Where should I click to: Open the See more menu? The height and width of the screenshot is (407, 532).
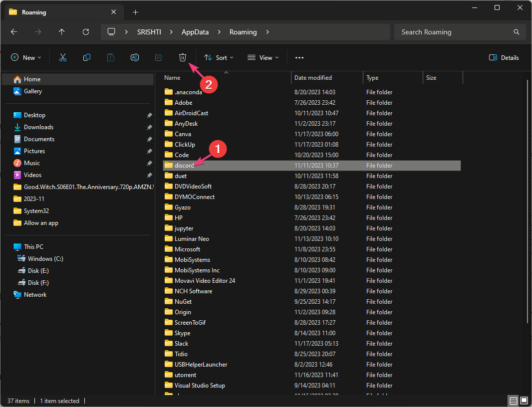(299, 57)
